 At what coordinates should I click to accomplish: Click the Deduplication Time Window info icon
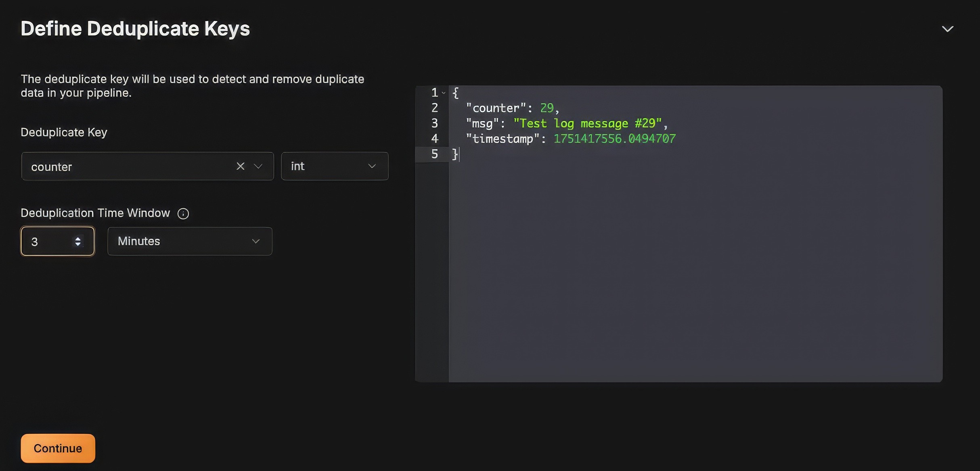183,213
